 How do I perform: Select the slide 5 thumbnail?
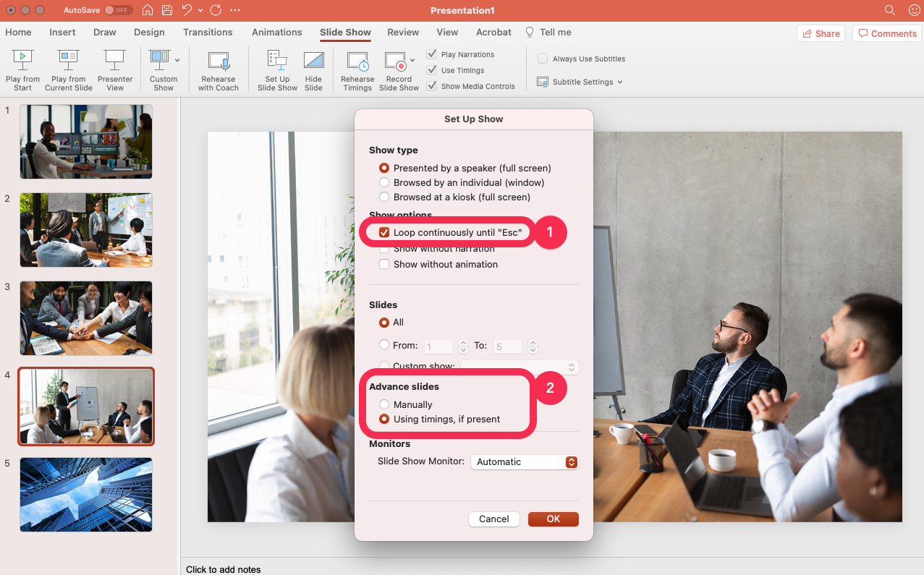85,495
